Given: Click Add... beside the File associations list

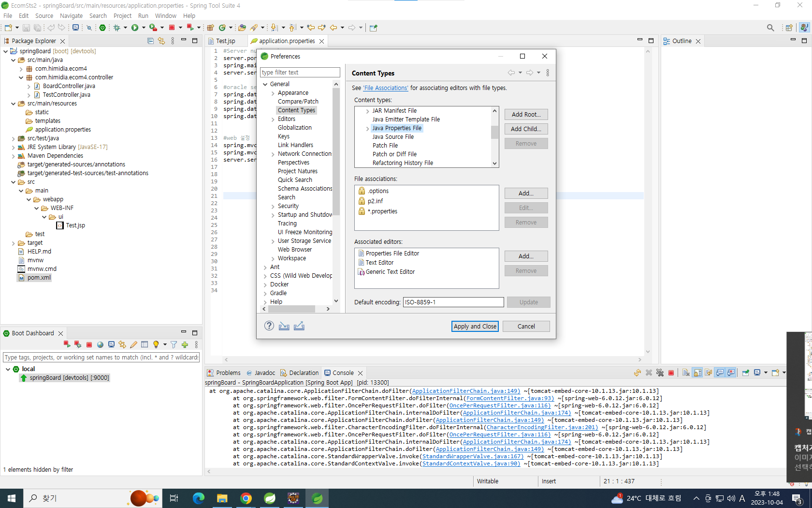Looking at the screenshot, I should [526, 194].
